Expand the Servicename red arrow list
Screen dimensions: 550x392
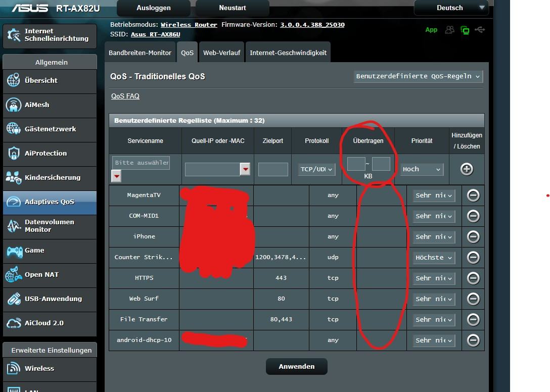(116, 176)
